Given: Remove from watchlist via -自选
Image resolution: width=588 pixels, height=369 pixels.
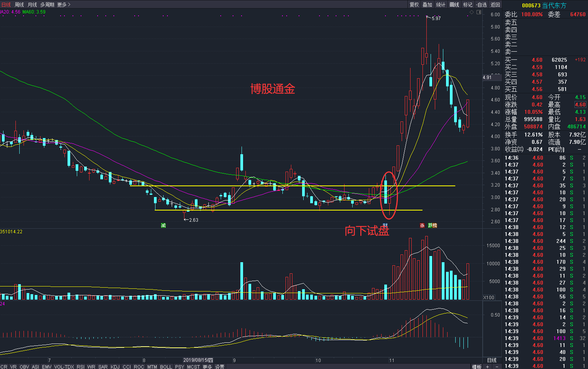Looking at the screenshot, I should coord(482,5).
